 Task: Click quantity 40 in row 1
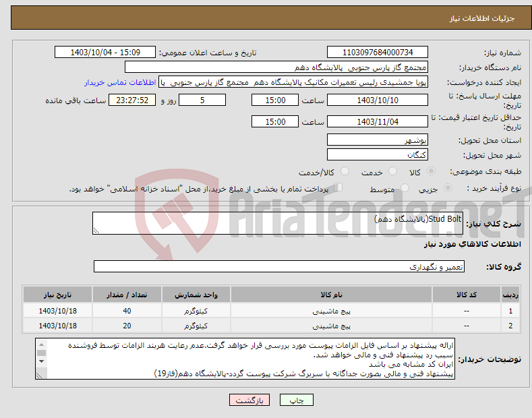pos(127,311)
